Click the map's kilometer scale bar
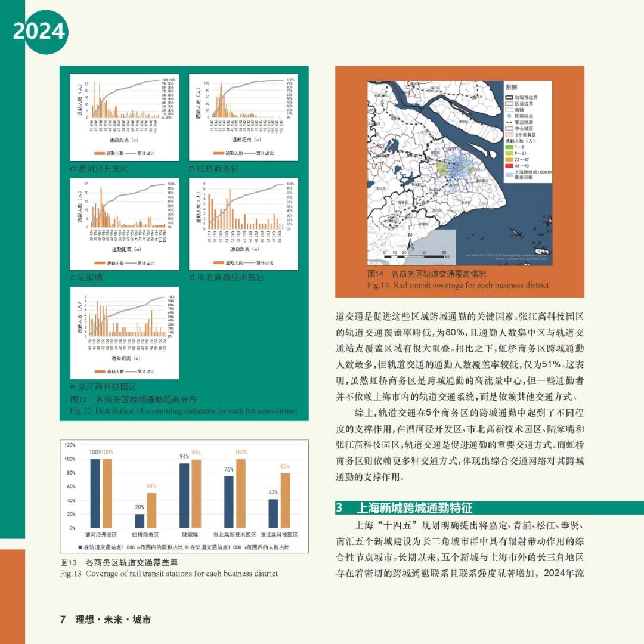644x644 pixels. [417, 255]
